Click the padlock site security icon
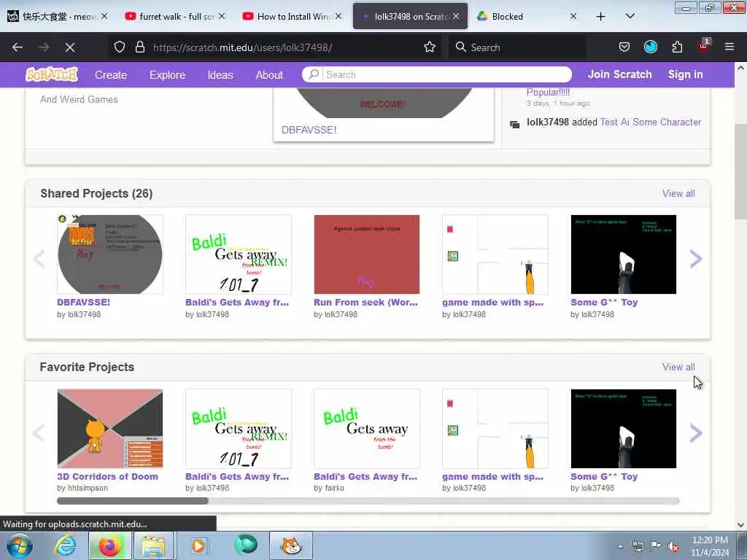 pyautogui.click(x=139, y=47)
